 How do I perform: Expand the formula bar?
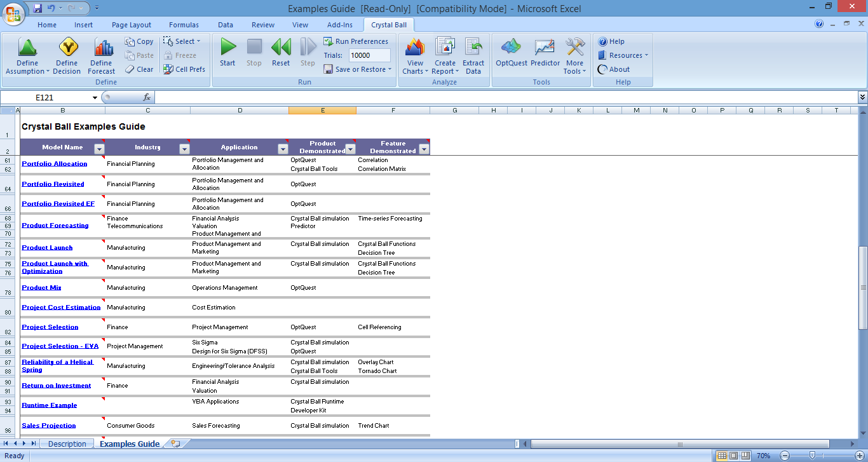tap(862, 97)
